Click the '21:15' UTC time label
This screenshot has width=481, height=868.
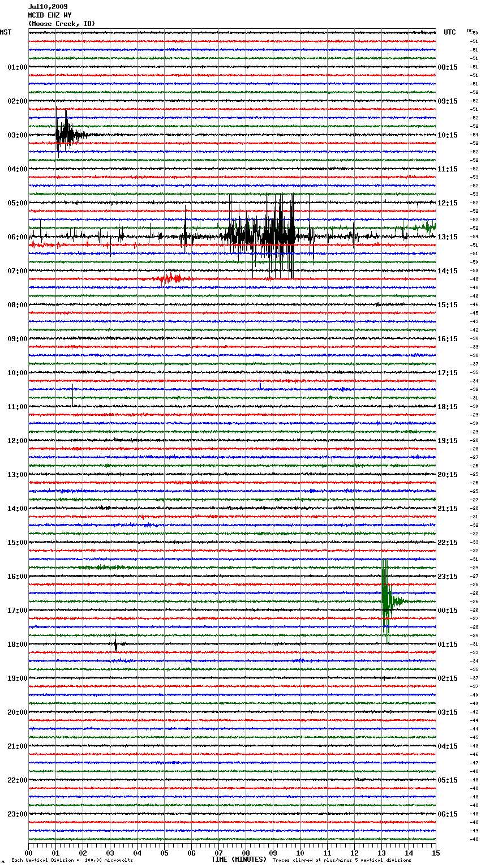click(x=448, y=509)
